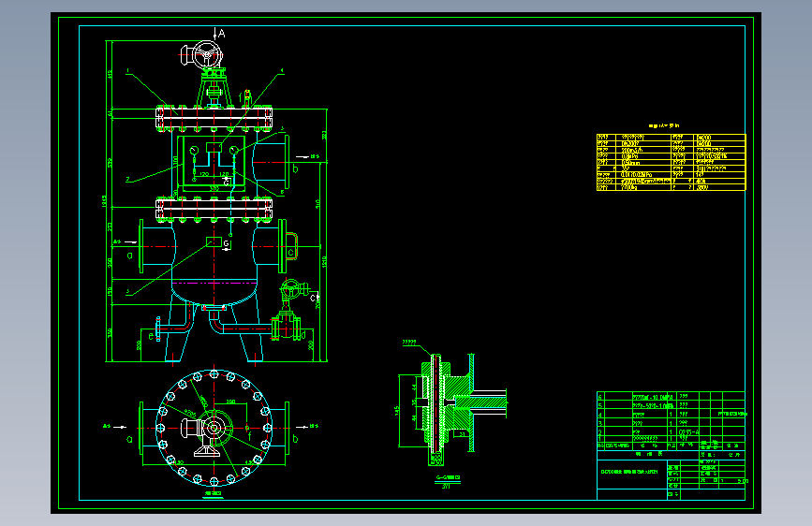Click nozzle label e at the drain pipe
This screenshot has height=526, width=812.
click(151, 336)
